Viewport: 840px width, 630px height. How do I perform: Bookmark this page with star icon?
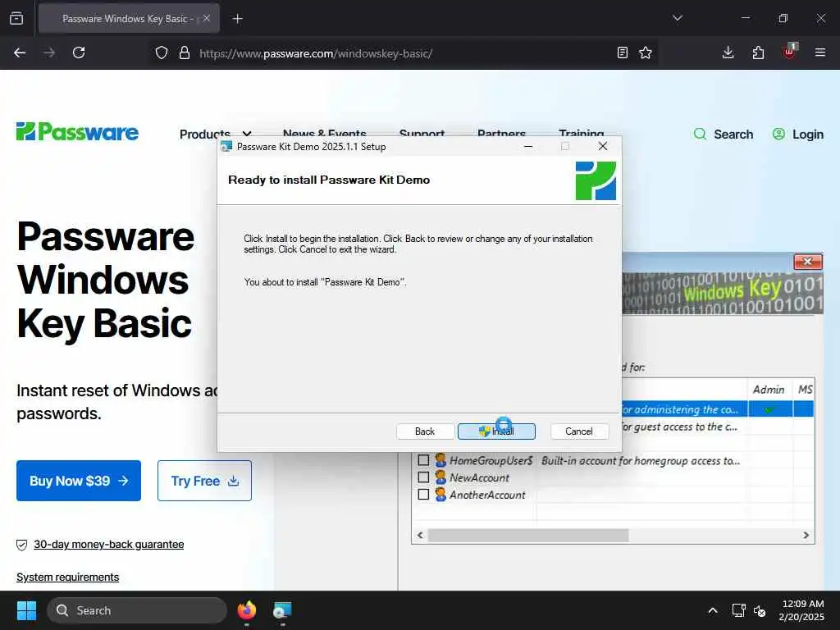(x=646, y=52)
